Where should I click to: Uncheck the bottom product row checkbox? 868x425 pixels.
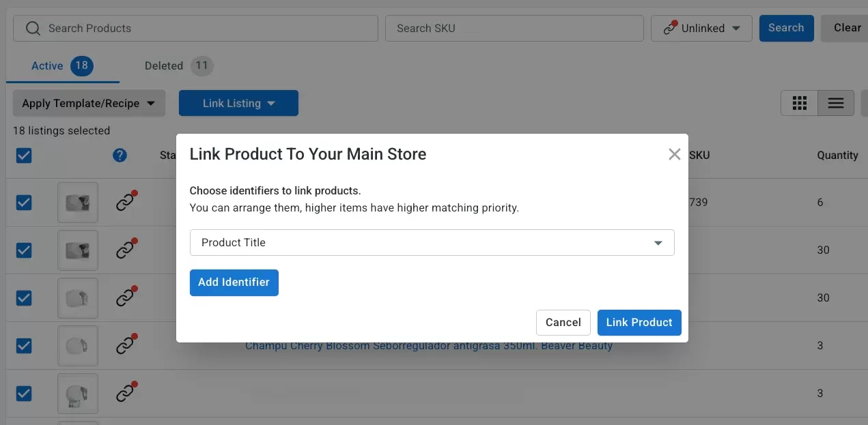coord(24,394)
